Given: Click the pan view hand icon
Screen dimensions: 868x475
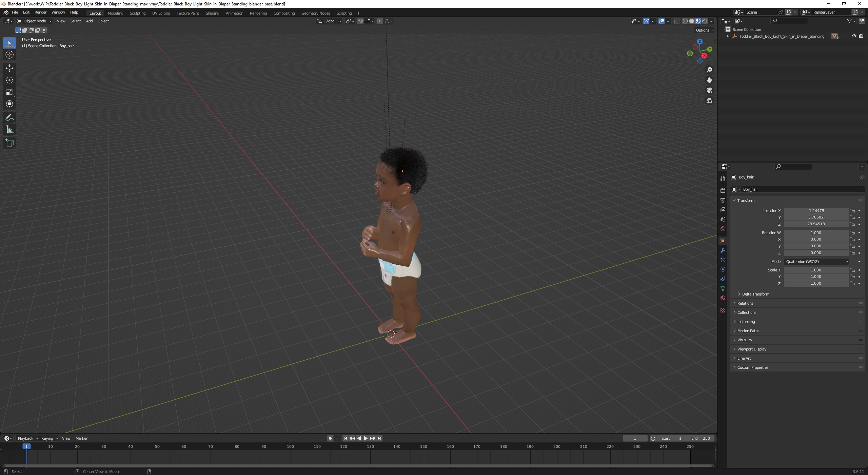Looking at the screenshot, I should click(x=709, y=80).
